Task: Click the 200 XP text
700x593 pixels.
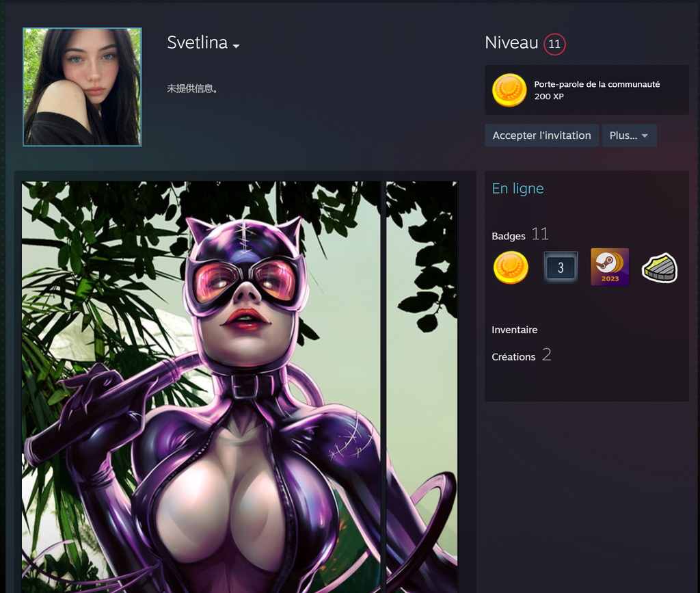Action: [549, 96]
